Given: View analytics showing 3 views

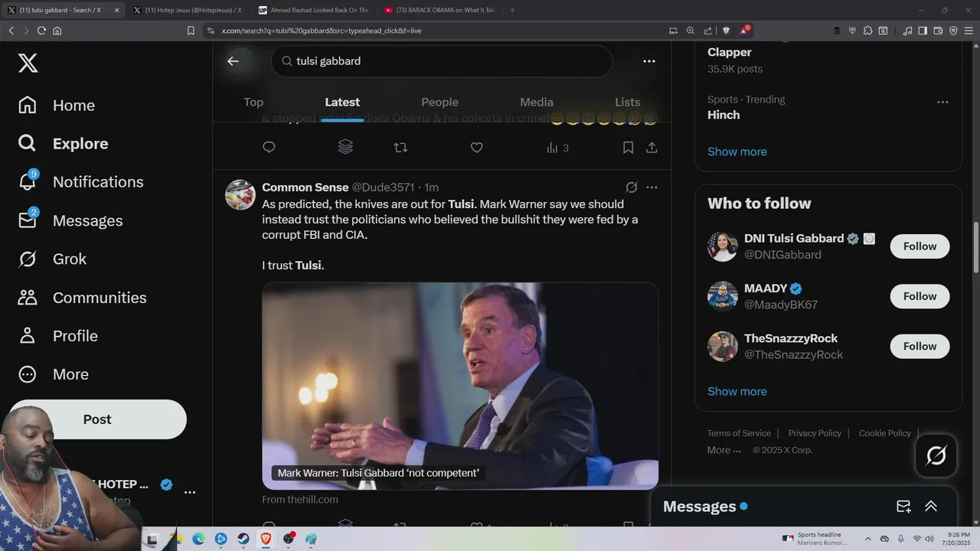Looking at the screenshot, I should [557, 148].
